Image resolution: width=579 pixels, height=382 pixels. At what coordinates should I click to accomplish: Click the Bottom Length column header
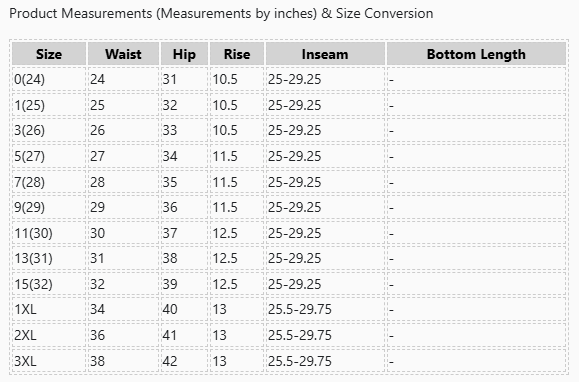476,54
